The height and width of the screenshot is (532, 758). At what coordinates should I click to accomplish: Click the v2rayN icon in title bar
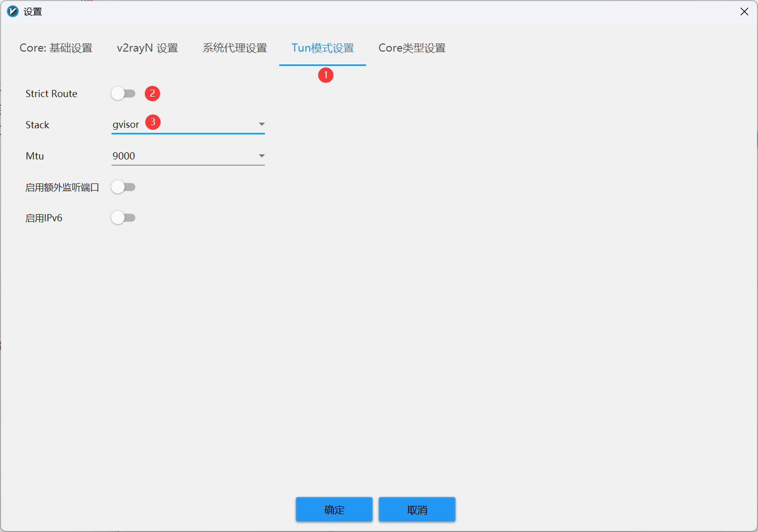[x=13, y=11]
